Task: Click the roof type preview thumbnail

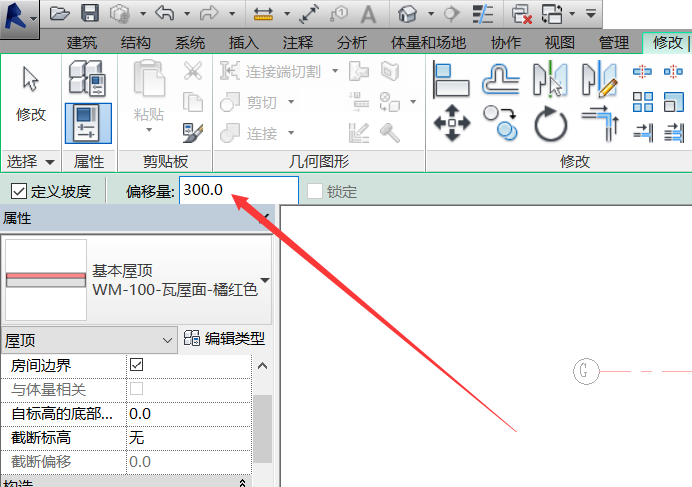Action: [46, 280]
